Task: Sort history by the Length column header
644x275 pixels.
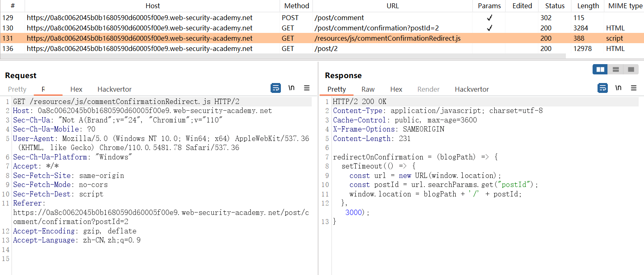Action: [588, 6]
